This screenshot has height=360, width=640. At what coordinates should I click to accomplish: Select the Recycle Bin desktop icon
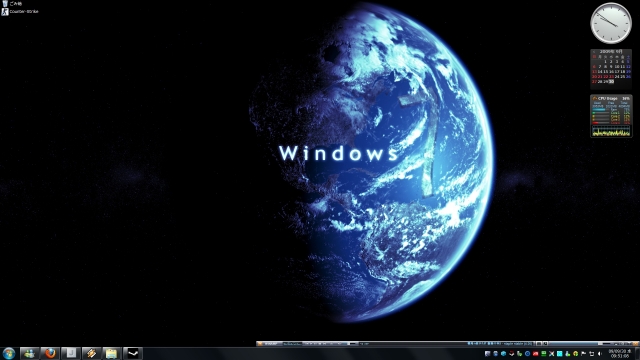(x=11, y=4)
